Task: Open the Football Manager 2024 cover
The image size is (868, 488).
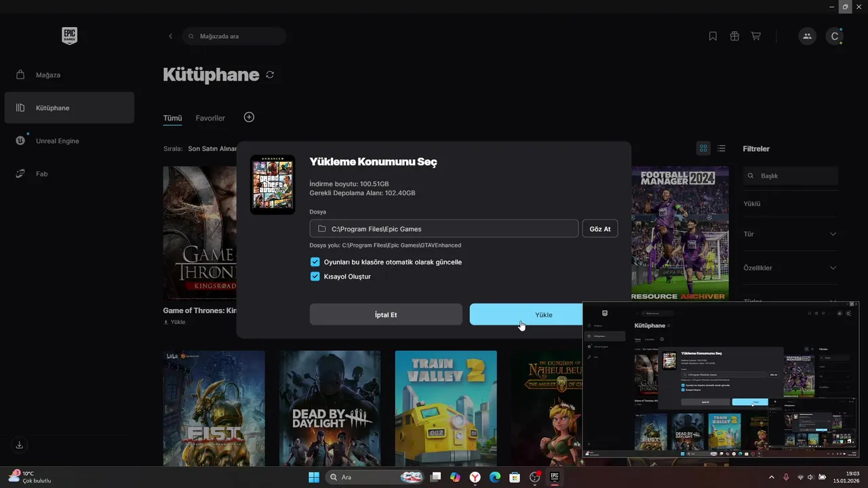Action: (x=680, y=234)
